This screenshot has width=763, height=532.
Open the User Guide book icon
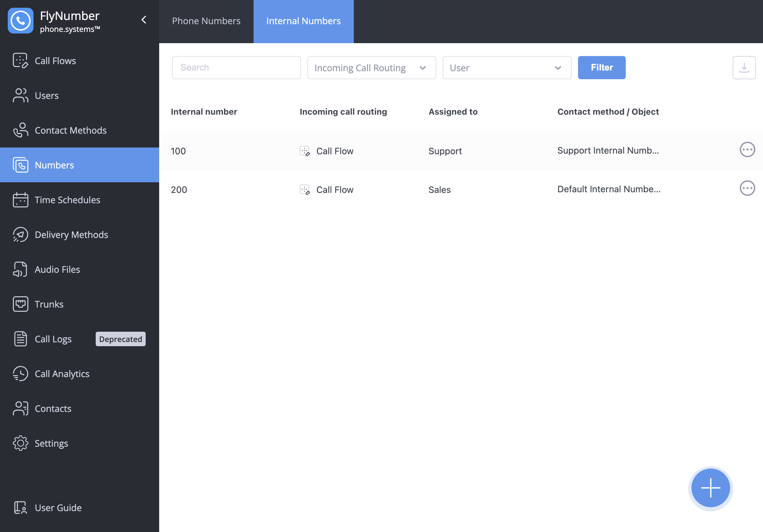[21, 508]
